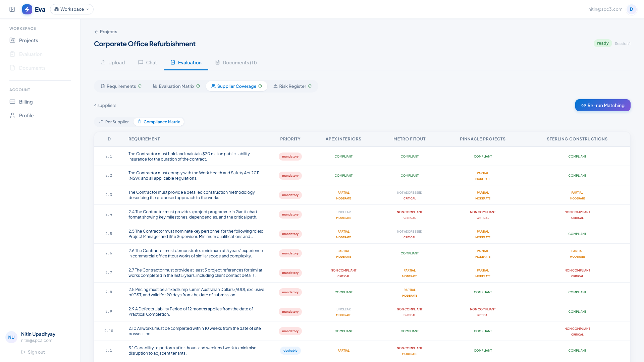
Task: Select the Requirements sub-tab
Action: pos(121,86)
